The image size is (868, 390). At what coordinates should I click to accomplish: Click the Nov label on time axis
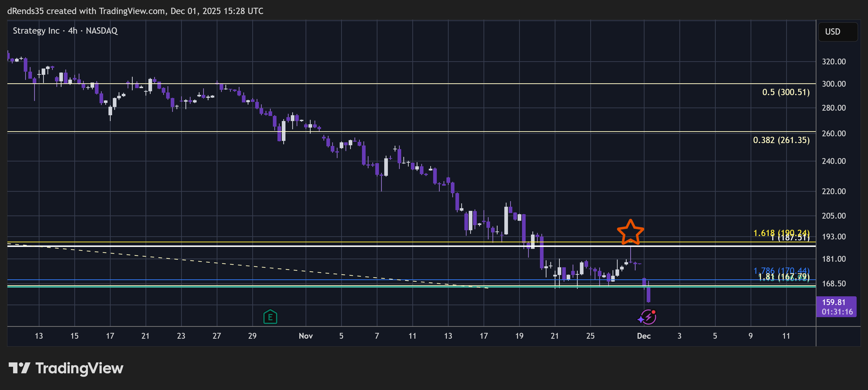(x=306, y=336)
